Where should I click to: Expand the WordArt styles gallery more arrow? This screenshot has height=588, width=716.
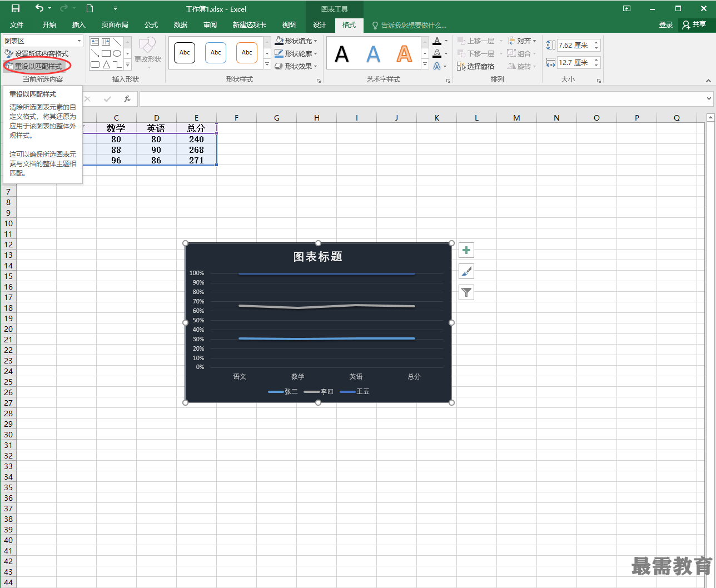425,65
